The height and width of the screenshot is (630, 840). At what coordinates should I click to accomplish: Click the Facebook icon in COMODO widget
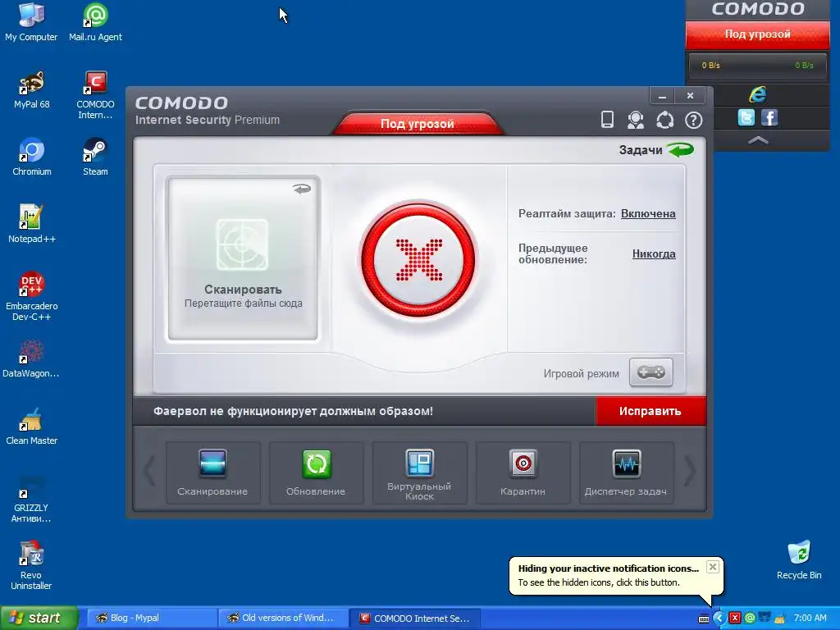click(x=769, y=117)
